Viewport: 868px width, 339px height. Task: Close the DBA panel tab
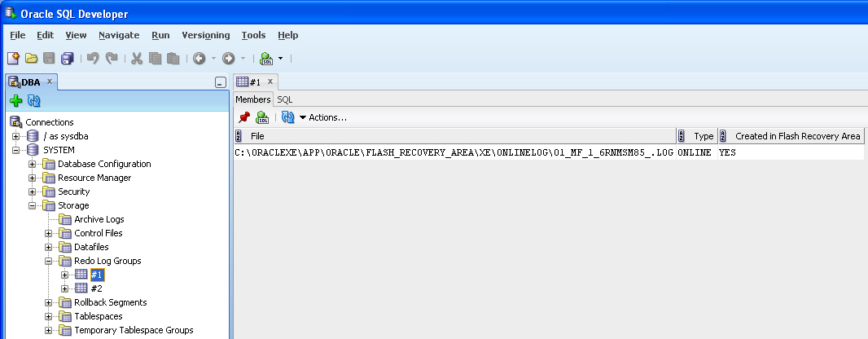50,81
